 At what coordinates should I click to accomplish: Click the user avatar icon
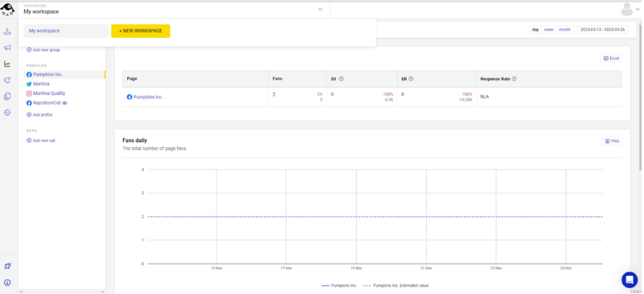point(627,9)
